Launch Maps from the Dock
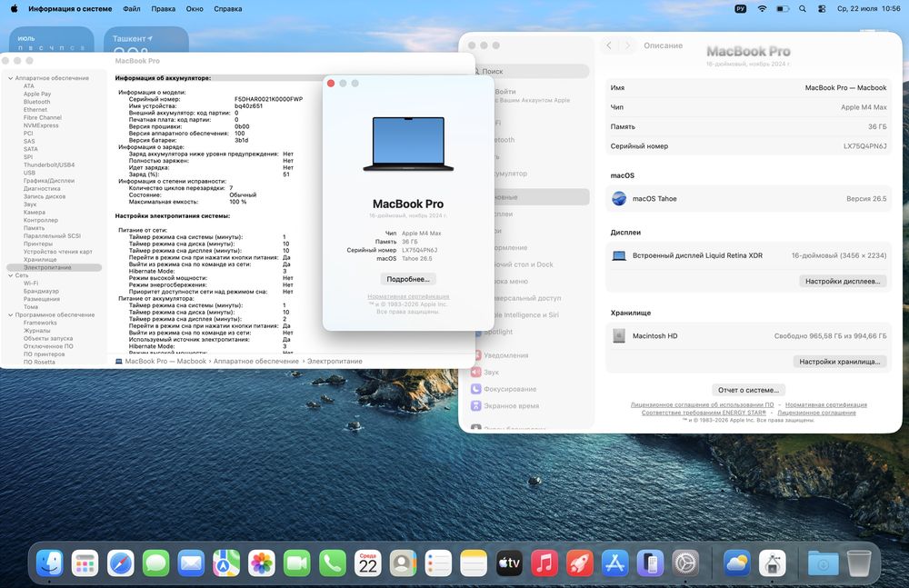Viewport: 909px width, 588px height. pos(226,563)
